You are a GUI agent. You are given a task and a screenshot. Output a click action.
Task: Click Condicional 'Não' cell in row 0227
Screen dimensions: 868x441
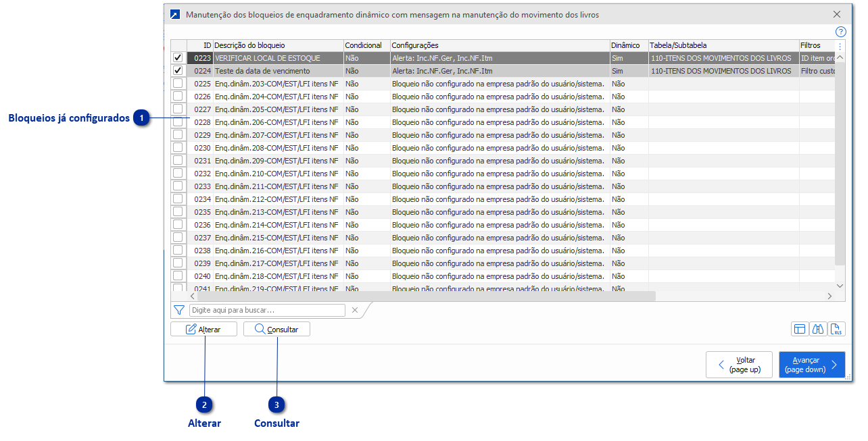click(367, 109)
